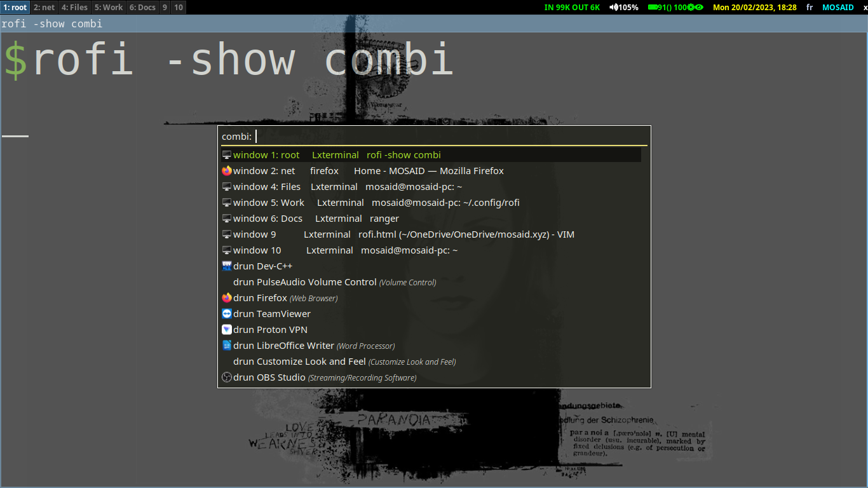Switch to workspace tab 4: Files

click(x=75, y=8)
